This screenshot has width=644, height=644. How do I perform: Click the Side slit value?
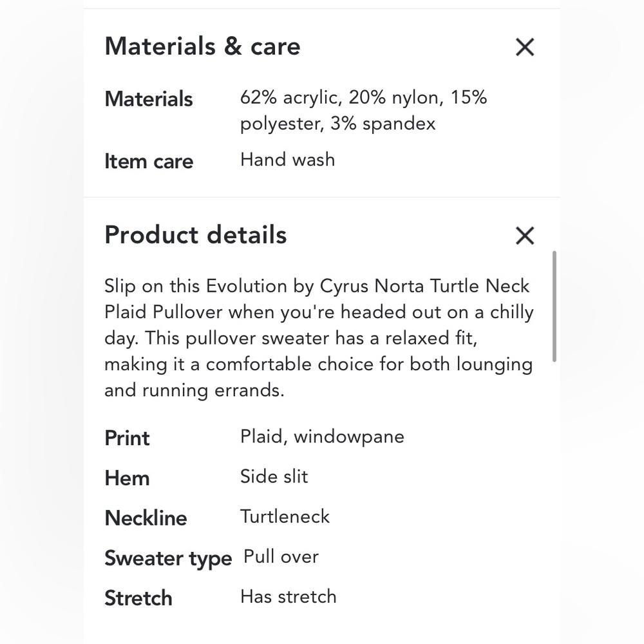(274, 477)
